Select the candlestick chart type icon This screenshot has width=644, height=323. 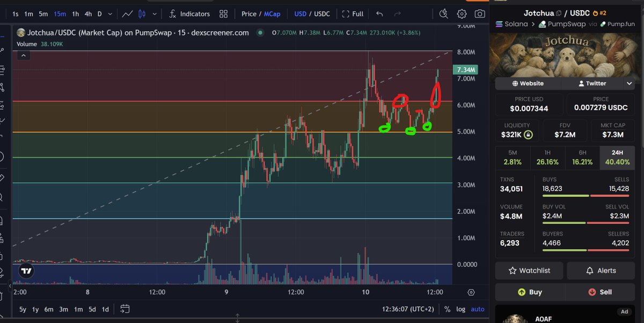coord(142,14)
